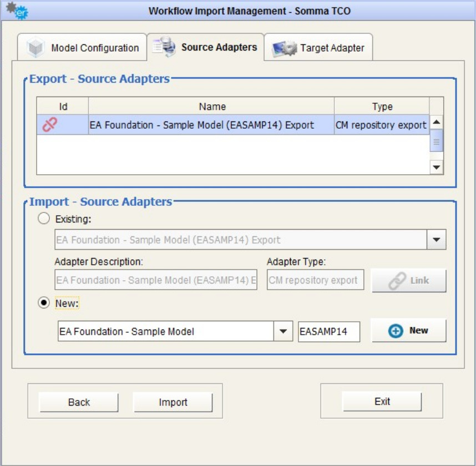Viewport: 476px width, 466px height.
Task: Click the table scrollbar down arrow
Action: [x=437, y=167]
